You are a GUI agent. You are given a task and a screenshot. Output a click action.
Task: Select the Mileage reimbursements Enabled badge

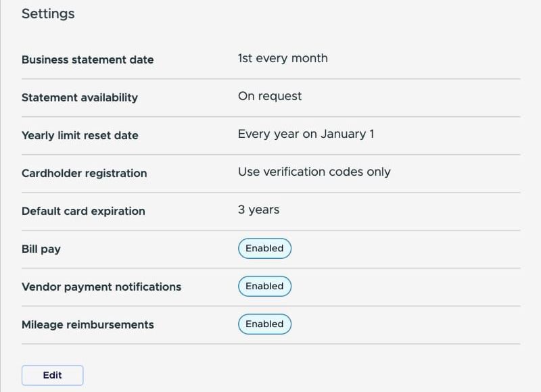(x=264, y=324)
